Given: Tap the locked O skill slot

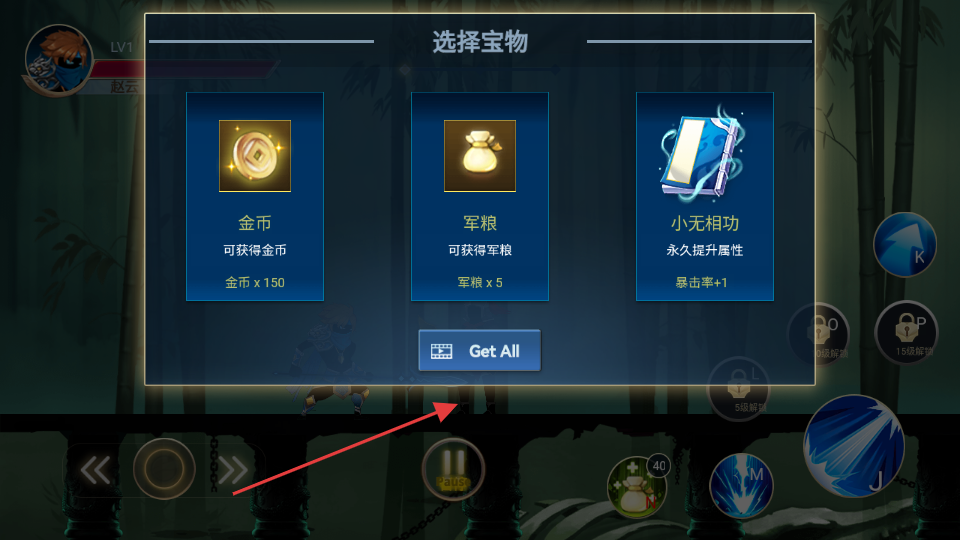Looking at the screenshot, I should click(819, 334).
